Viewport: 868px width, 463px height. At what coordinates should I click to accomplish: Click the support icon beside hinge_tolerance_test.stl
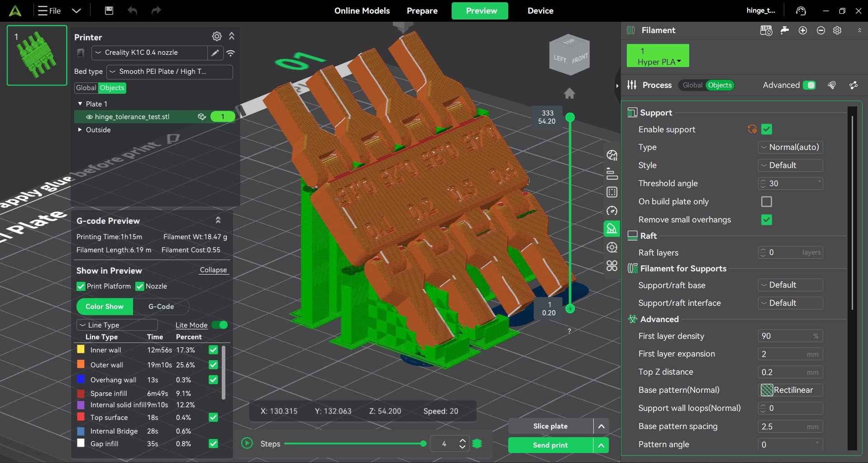[x=202, y=117]
